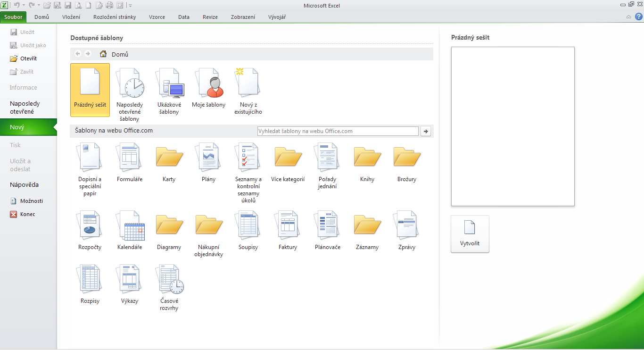Click the floppy save icon in Quick Access Toolbar

68,6
